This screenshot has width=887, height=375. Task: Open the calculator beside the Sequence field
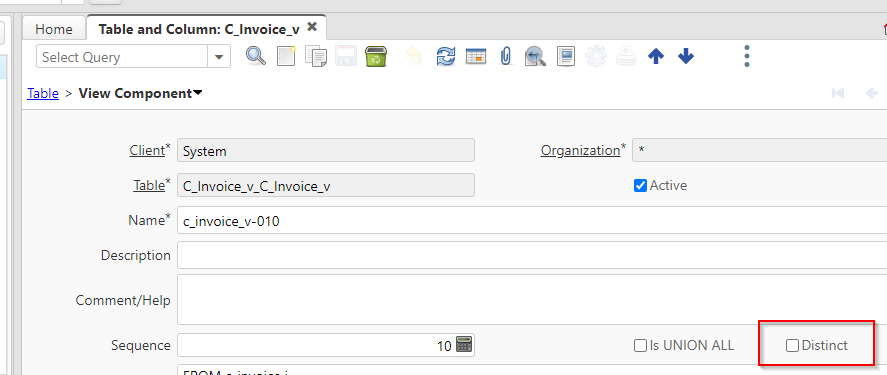[x=464, y=345]
